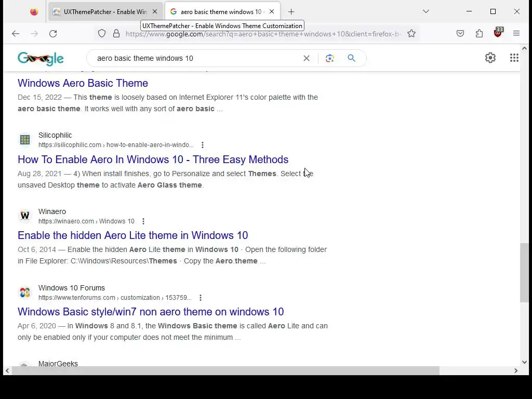This screenshot has width=532, height=399.
Task: Click the silicophilic.com URL breadcrumb
Action: coord(116,145)
